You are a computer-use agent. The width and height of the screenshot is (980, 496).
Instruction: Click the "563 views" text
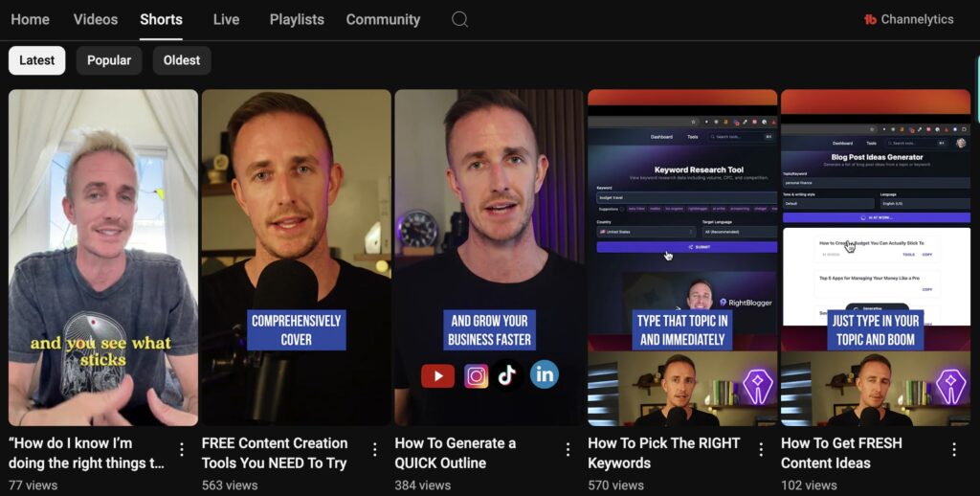(x=230, y=485)
